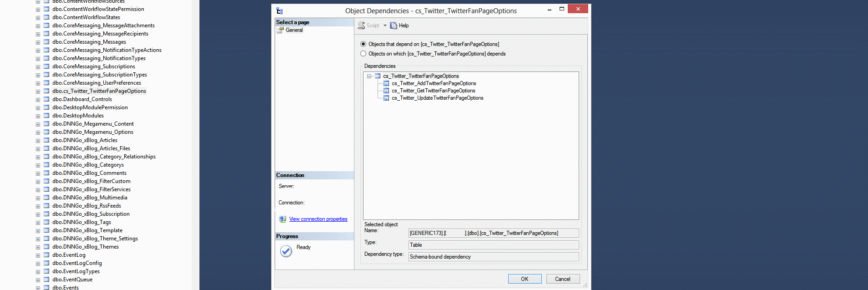This screenshot has width=868, height=290.
Task: Click the Selected object Name field
Action: pos(494,233)
